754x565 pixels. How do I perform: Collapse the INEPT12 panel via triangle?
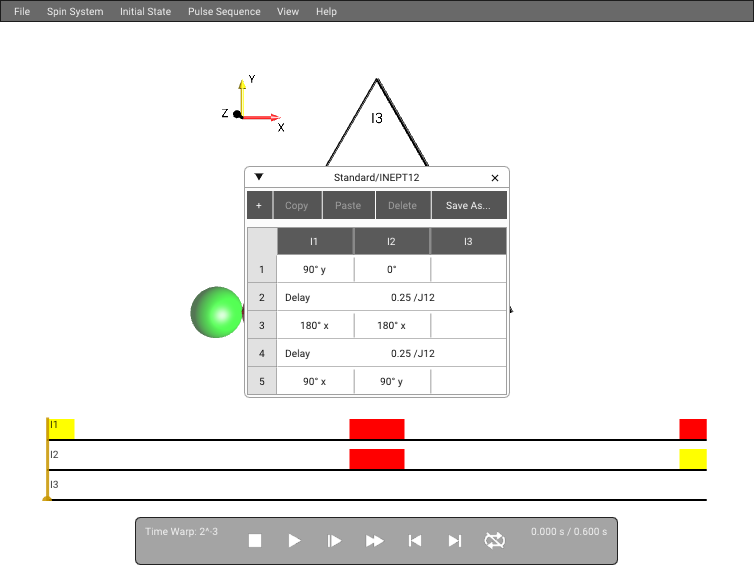point(259,177)
